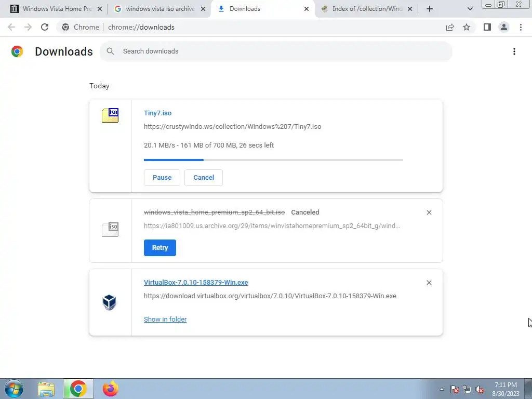Click the 161 MB of 700 MB status text
The width and height of the screenshot is (532, 399).
pyautogui.click(x=208, y=145)
